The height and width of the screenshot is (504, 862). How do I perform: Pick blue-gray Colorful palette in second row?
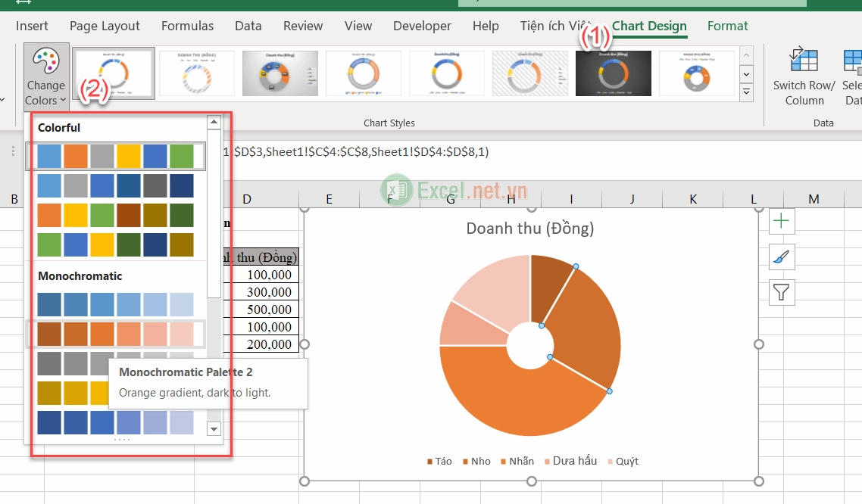point(115,185)
